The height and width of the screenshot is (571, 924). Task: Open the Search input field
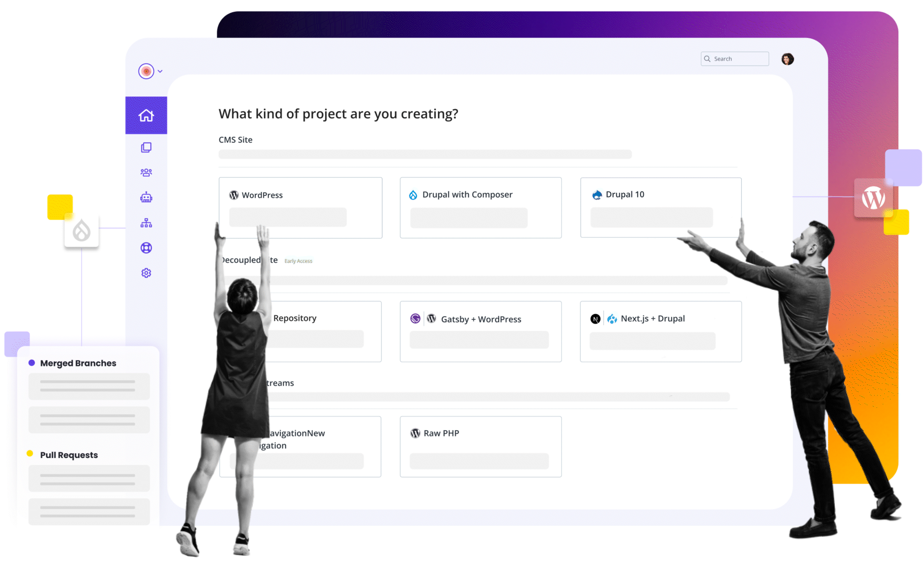pyautogui.click(x=734, y=58)
